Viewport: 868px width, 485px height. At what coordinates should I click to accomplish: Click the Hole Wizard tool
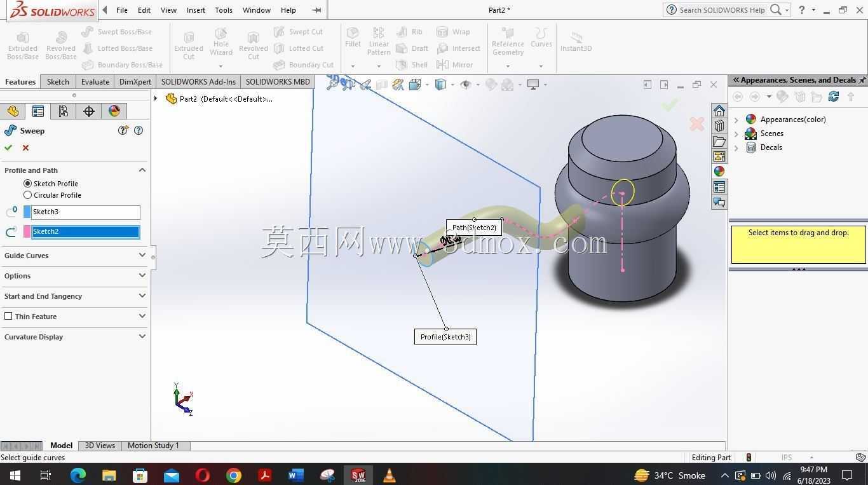coord(221,41)
